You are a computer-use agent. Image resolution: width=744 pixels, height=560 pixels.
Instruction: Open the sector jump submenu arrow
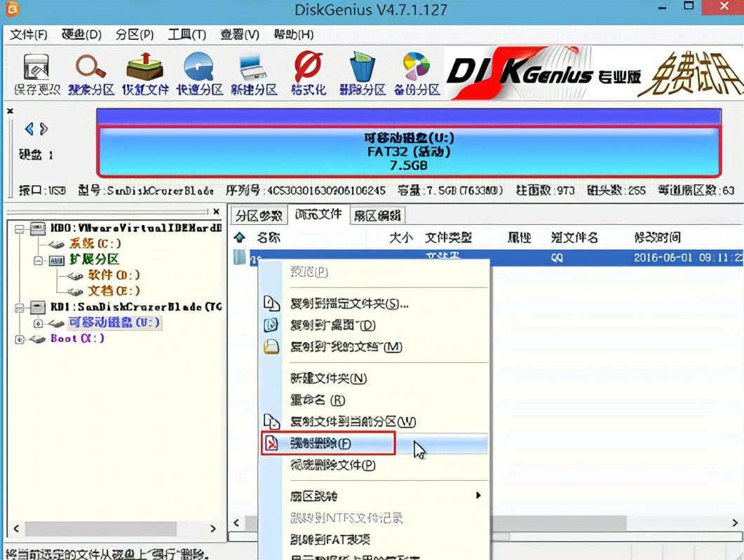point(478,495)
